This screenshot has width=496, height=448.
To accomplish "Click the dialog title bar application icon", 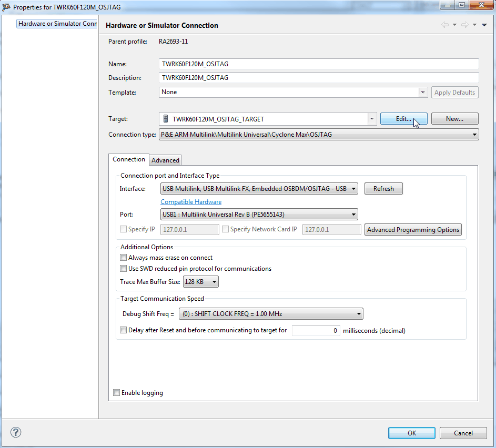I will (6, 7).
